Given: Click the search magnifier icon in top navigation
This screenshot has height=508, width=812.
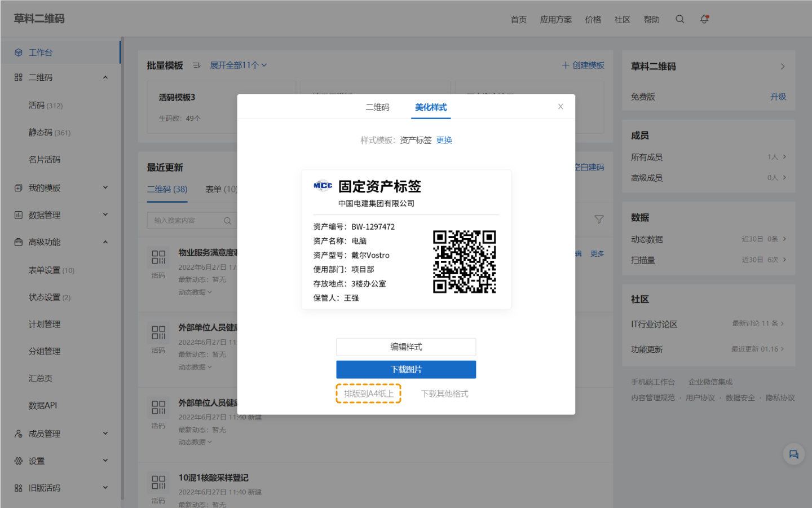Looking at the screenshot, I should pos(679,19).
